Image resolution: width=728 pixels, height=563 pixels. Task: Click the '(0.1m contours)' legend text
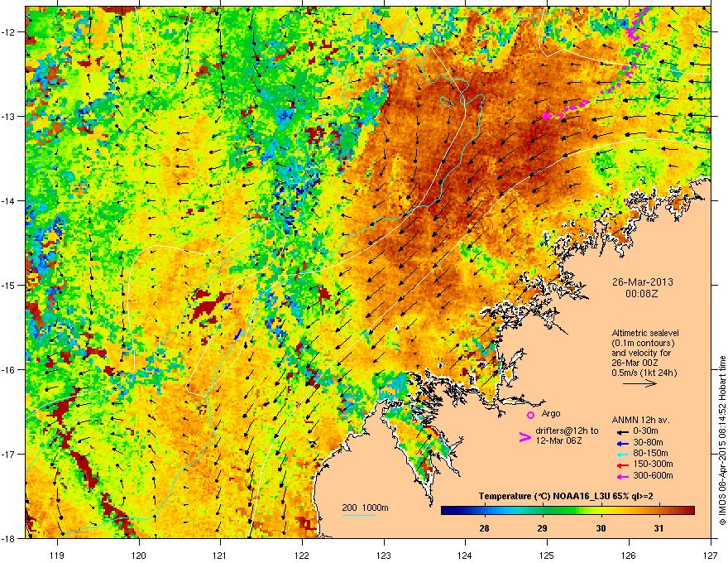pyautogui.click(x=643, y=344)
